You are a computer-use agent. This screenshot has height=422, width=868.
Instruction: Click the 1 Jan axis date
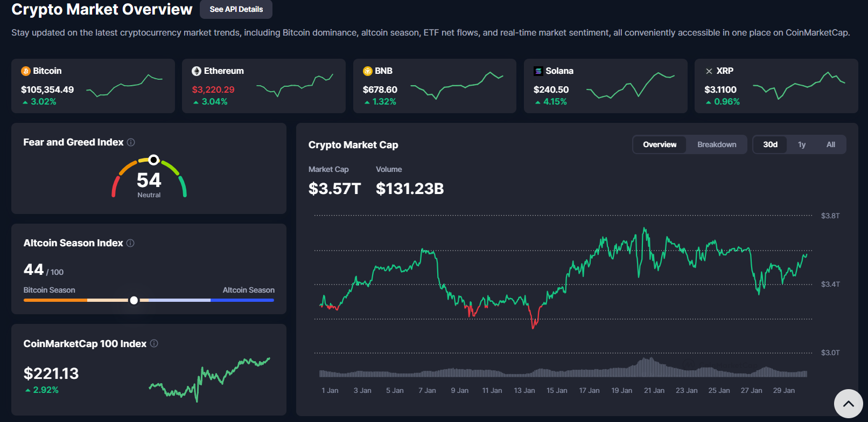[x=330, y=391]
